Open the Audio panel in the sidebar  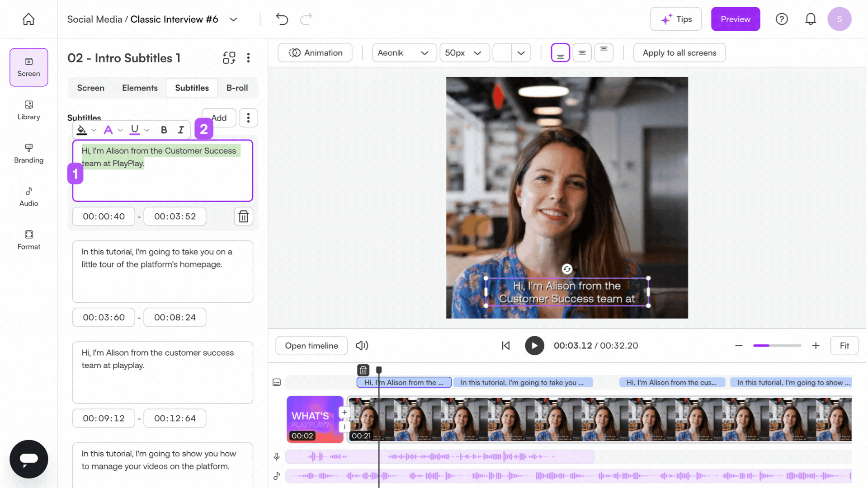(x=28, y=197)
